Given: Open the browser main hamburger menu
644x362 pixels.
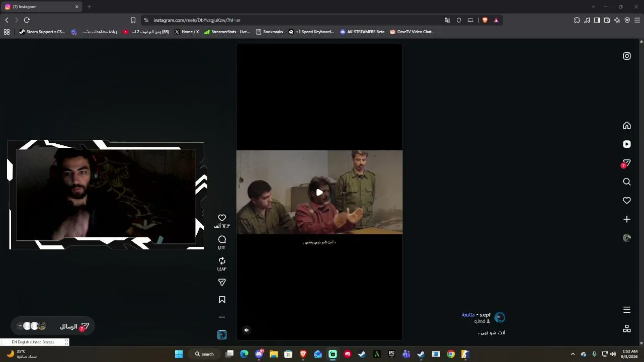Looking at the screenshot, I should [637, 20].
